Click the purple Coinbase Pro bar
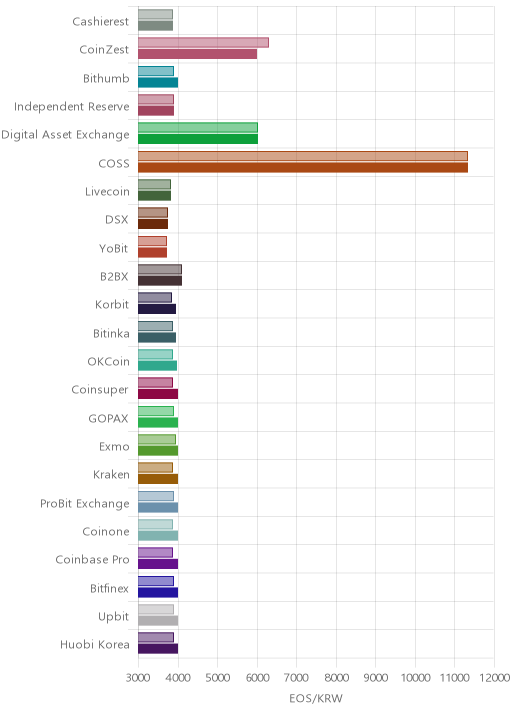This screenshot has height=716, width=512. point(158,564)
